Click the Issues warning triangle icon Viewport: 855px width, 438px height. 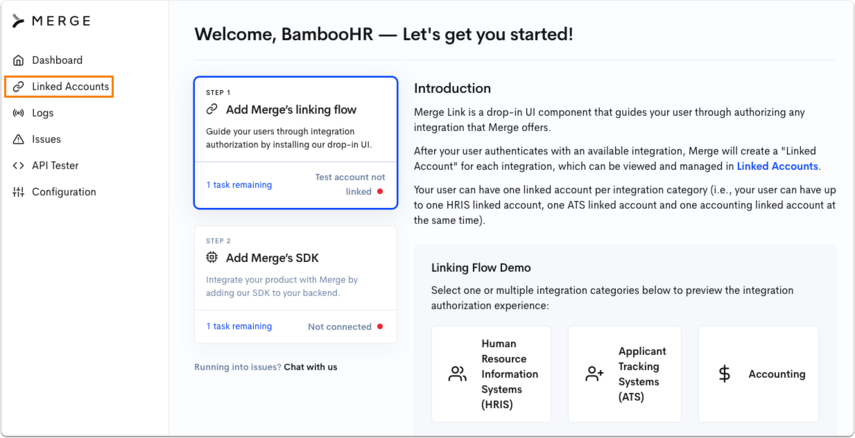(x=19, y=139)
